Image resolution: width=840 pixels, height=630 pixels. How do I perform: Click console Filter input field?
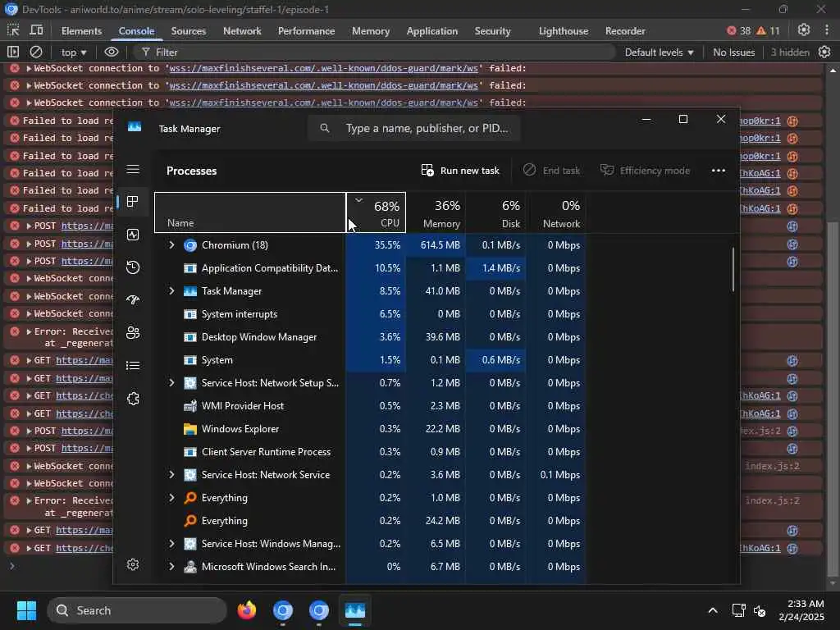[373, 52]
